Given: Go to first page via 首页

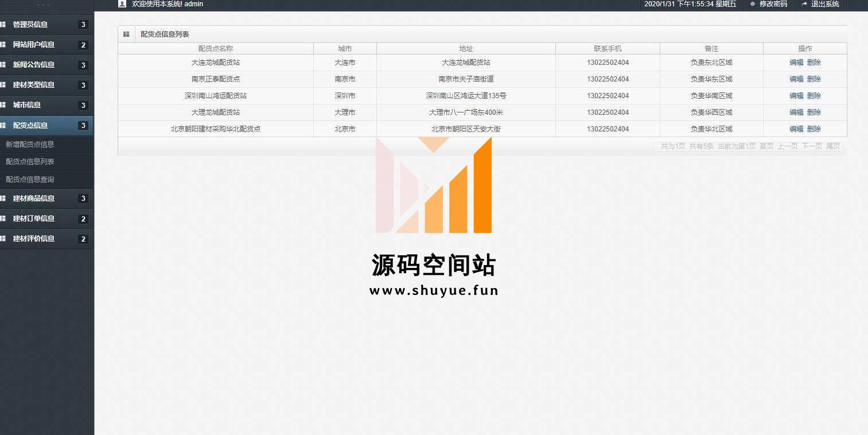Looking at the screenshot, I should point(766,146).
